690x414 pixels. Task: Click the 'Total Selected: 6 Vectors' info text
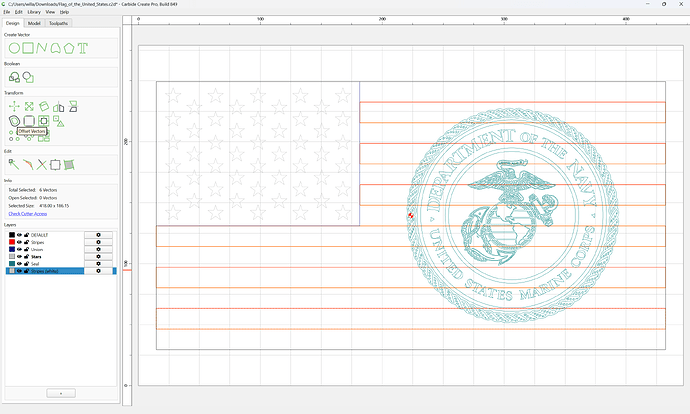click(33, 190)
